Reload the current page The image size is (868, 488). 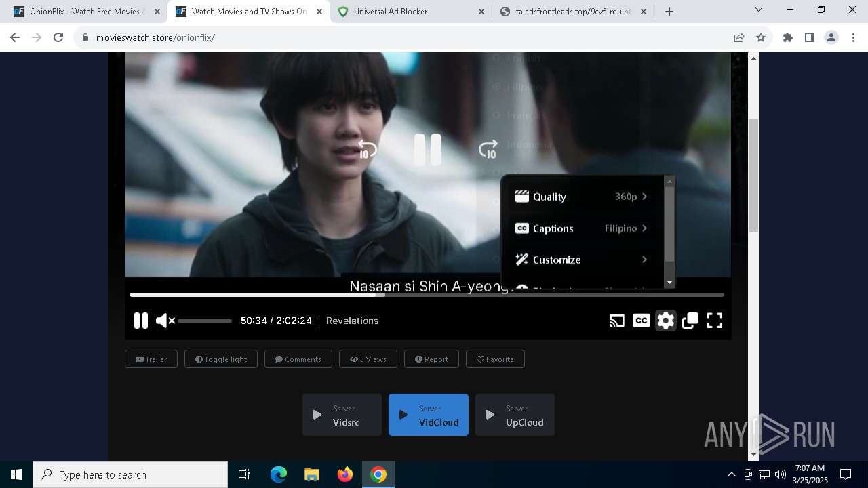58,37
